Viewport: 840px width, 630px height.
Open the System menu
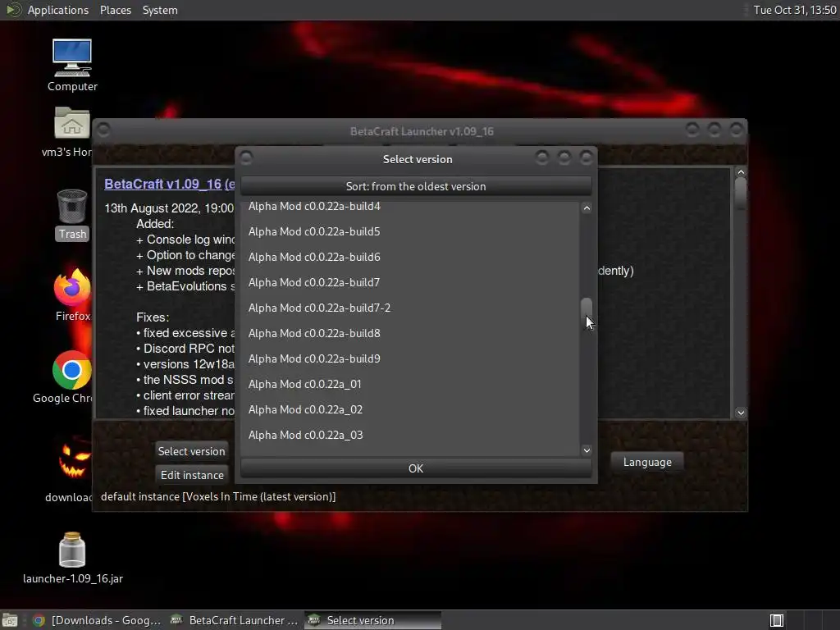click(160, 10)
